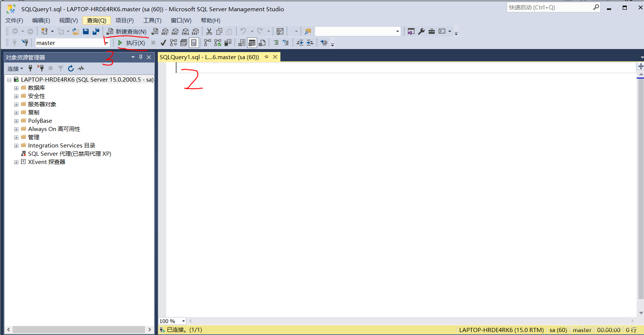The width and height of the screenshot is (644, 335).
Task: Click the MDX query icon
Action: (165, 31)
